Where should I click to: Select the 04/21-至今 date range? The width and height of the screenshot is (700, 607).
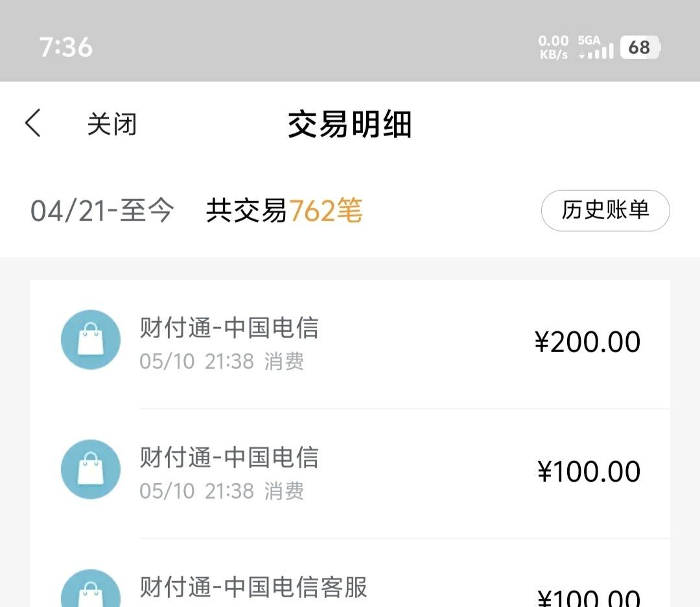[x=102, y=210]
